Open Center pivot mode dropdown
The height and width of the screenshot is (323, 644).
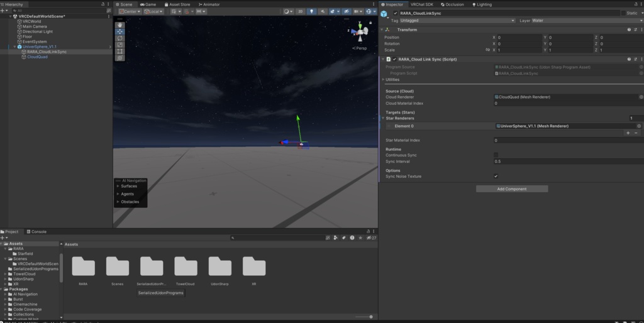130,11
